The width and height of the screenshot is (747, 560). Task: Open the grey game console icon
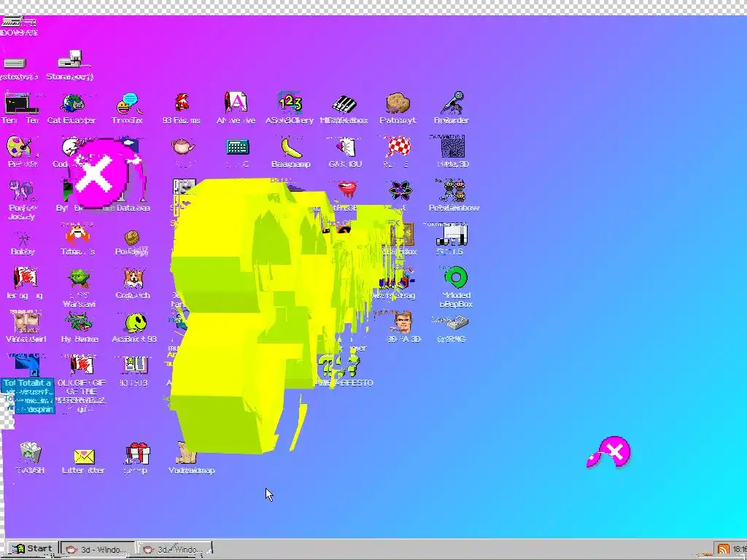tap(452, 235)
